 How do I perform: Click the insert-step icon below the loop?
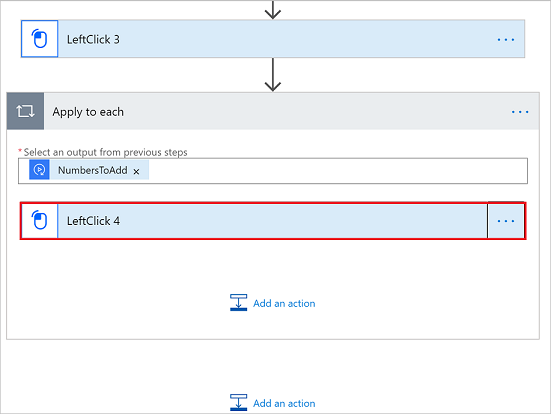tap(238, 402)
